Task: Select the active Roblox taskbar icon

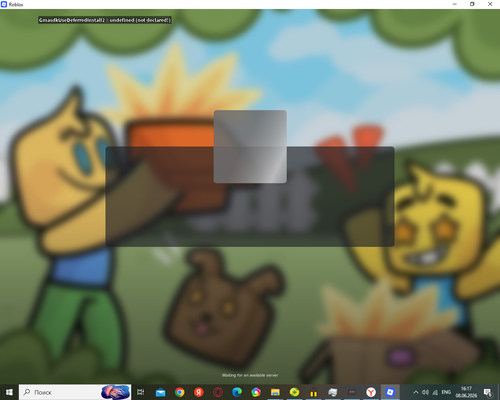Action: (x=390, y=392)
